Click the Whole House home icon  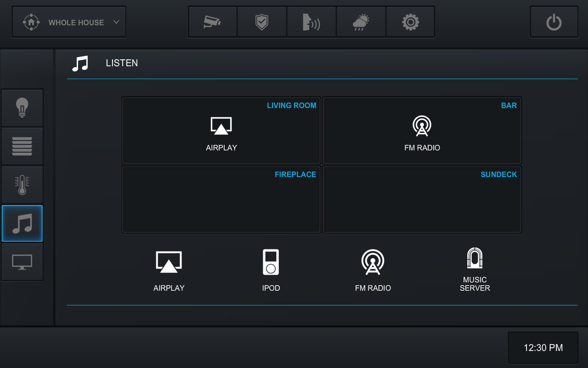[31, 22]
